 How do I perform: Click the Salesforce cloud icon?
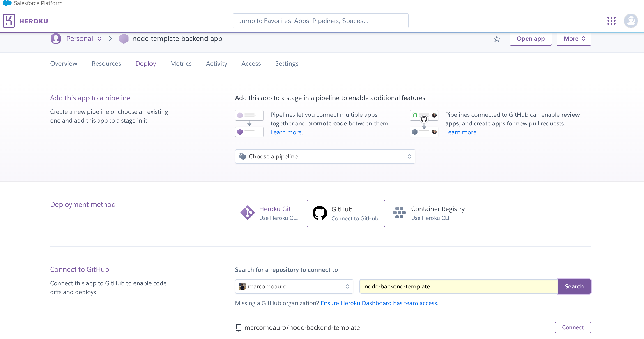(7, 3)
